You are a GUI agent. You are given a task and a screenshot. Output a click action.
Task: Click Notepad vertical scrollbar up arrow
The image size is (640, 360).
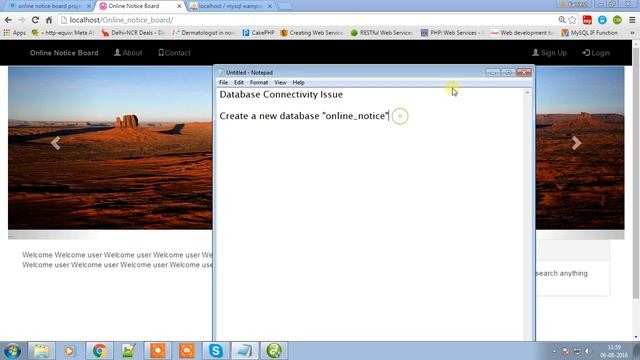pos(527,93)
